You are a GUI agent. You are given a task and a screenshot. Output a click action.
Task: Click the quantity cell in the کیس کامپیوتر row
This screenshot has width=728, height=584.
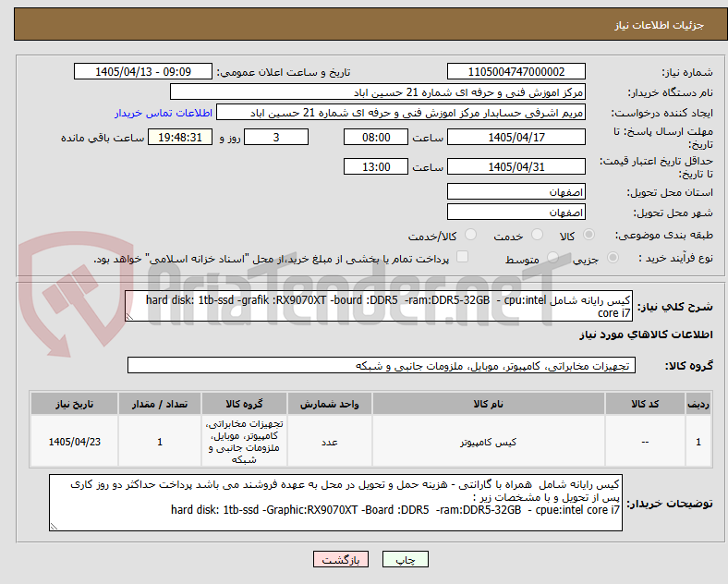pos(160,442)
